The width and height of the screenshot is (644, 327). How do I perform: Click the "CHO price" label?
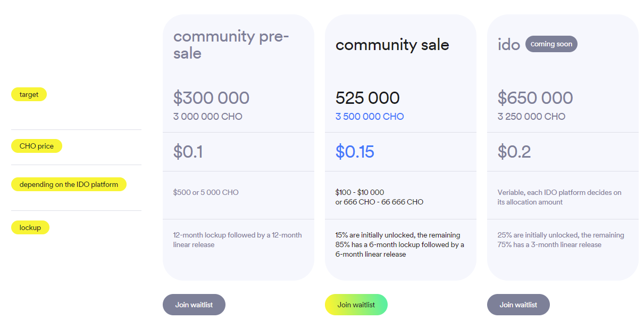(x=37, y=146)
